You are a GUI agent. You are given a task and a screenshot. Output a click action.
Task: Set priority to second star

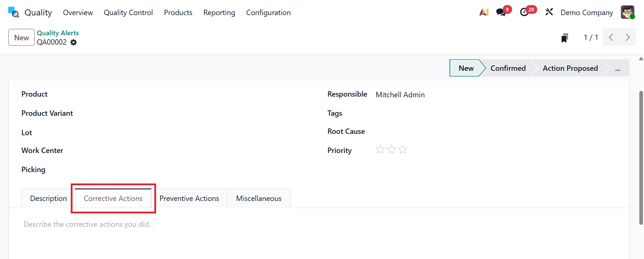pyautogui.click(x=391, y=149)
